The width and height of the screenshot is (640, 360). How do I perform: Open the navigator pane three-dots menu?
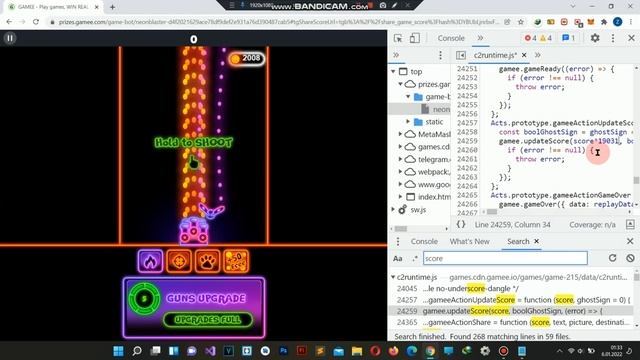(x=440, y=55)
